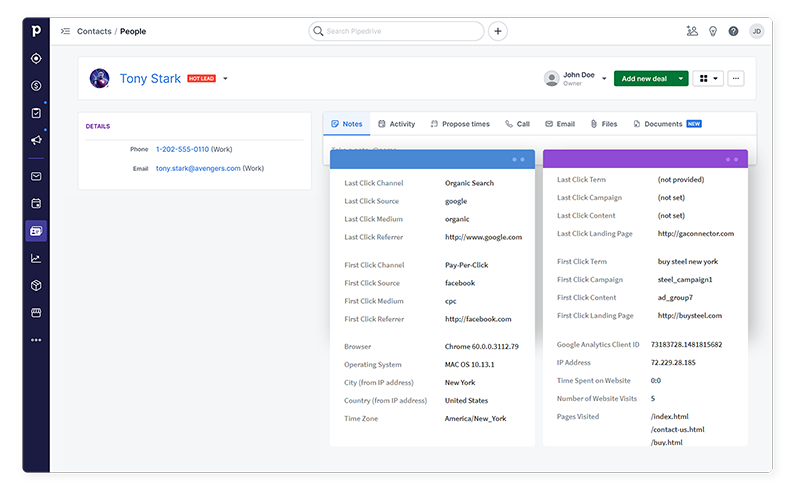Click the DETAILS section heading

[x=98, y=126]
